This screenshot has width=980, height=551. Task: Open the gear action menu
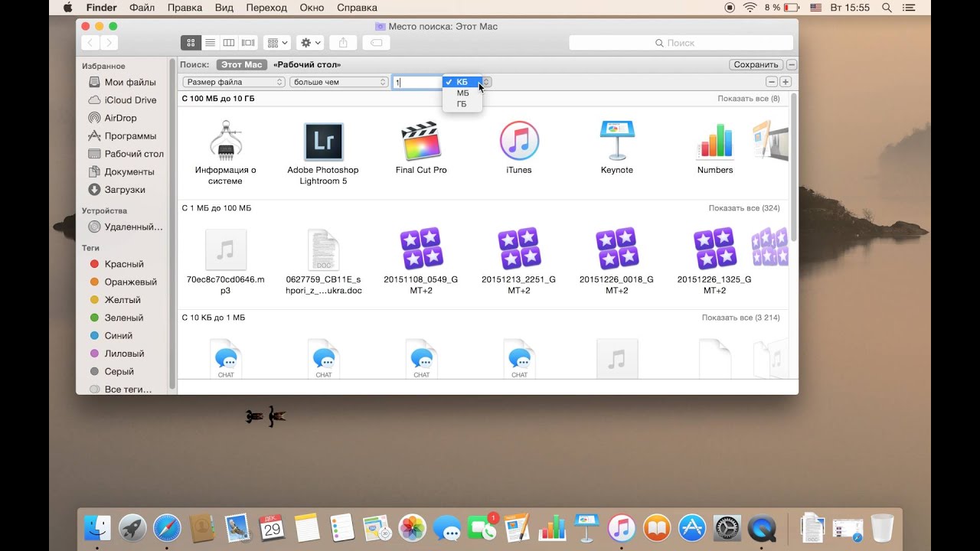[311, 43]
